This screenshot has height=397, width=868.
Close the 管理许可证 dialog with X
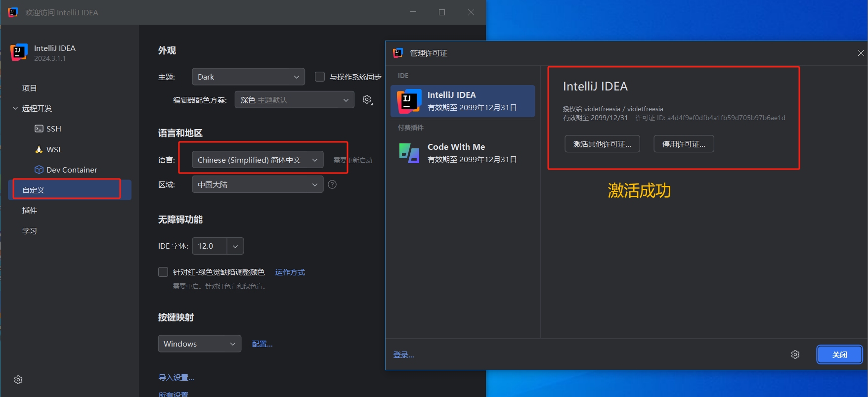(861, 53)
